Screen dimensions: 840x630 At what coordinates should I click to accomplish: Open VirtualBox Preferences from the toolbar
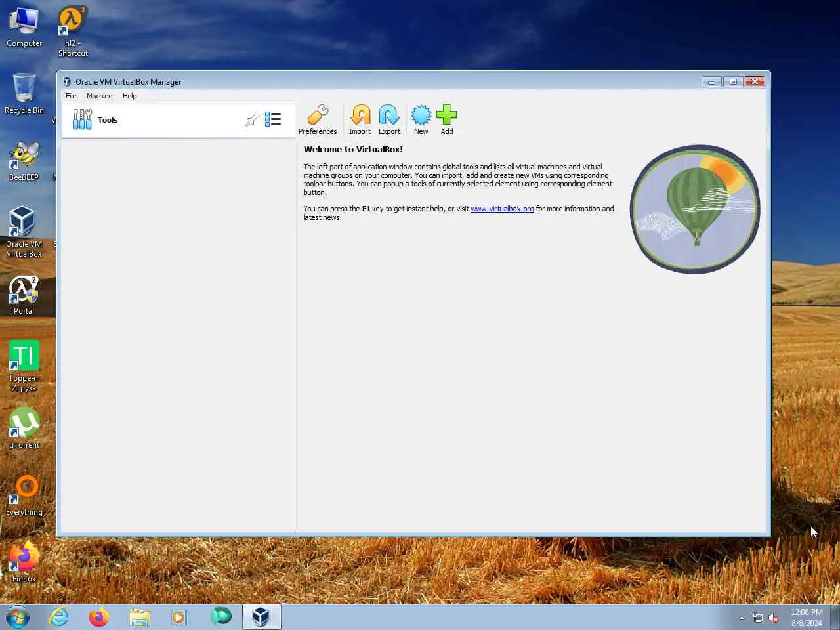(x=318, y=119)
